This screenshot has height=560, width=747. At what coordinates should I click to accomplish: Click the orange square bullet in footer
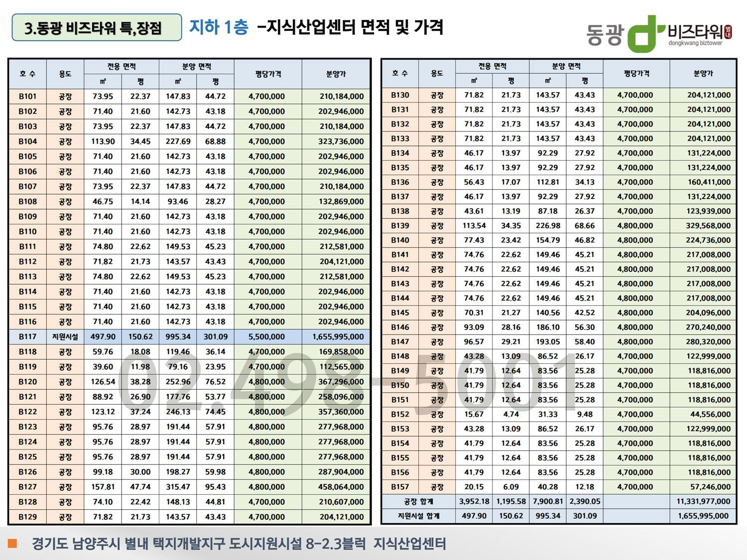pos(12,543)
